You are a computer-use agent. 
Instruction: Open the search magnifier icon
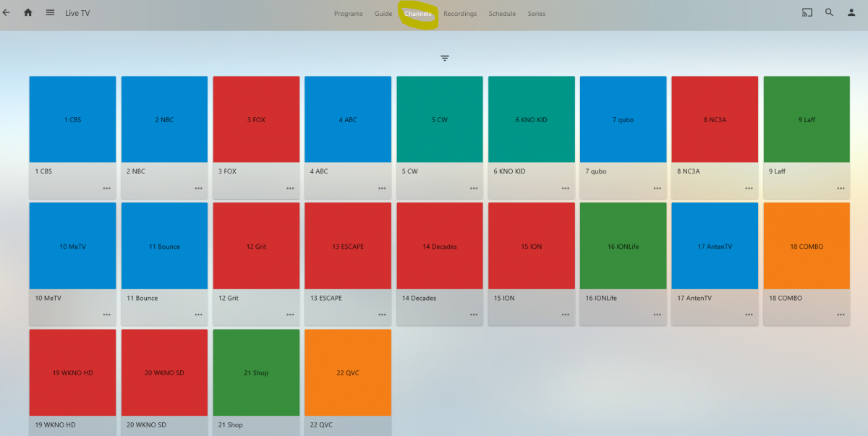tap(830, 12)
